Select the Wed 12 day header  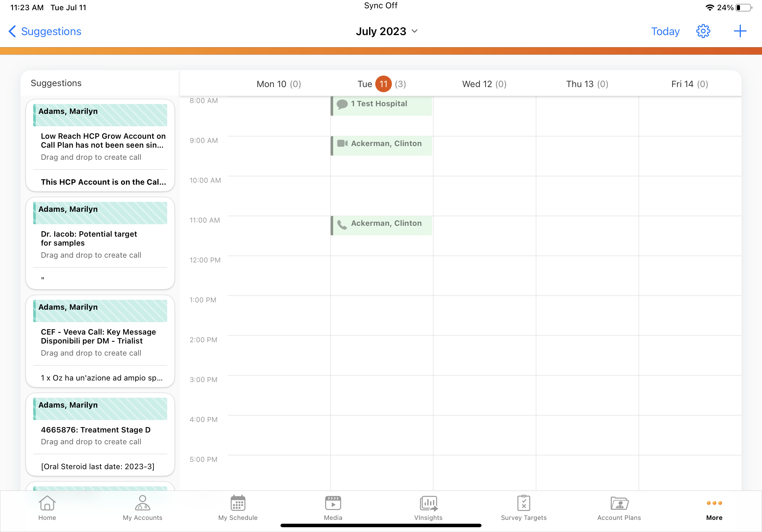[484, 84]
